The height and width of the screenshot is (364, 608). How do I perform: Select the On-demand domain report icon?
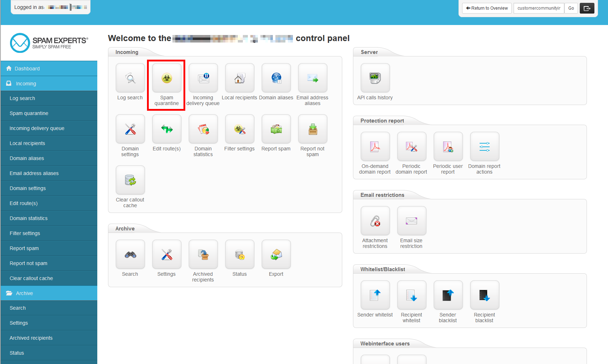375,146
